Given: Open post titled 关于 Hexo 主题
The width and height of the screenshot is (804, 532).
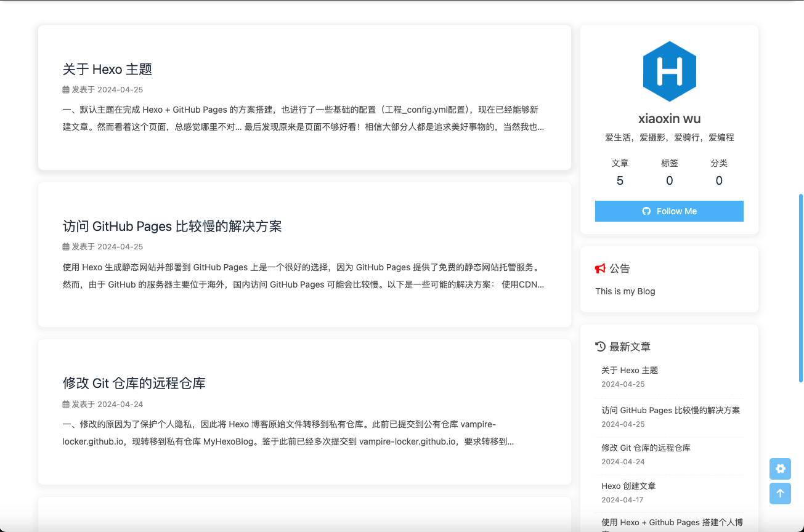Looking at the screenshot, I should (107, 69).
